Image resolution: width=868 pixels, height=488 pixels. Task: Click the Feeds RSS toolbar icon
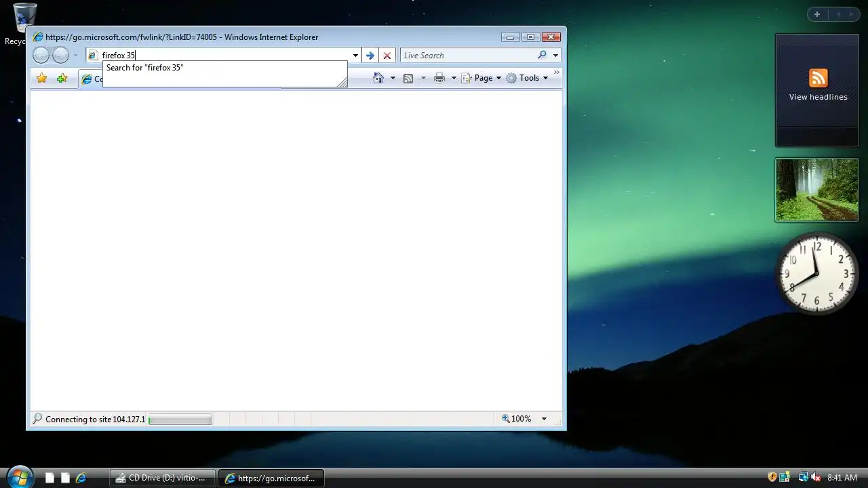tap(408, 78)
